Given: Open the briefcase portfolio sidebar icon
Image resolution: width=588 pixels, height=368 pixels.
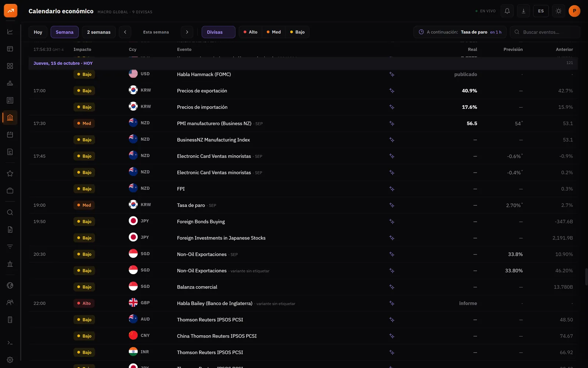Looking at the screenshot, I should [10, 191].
